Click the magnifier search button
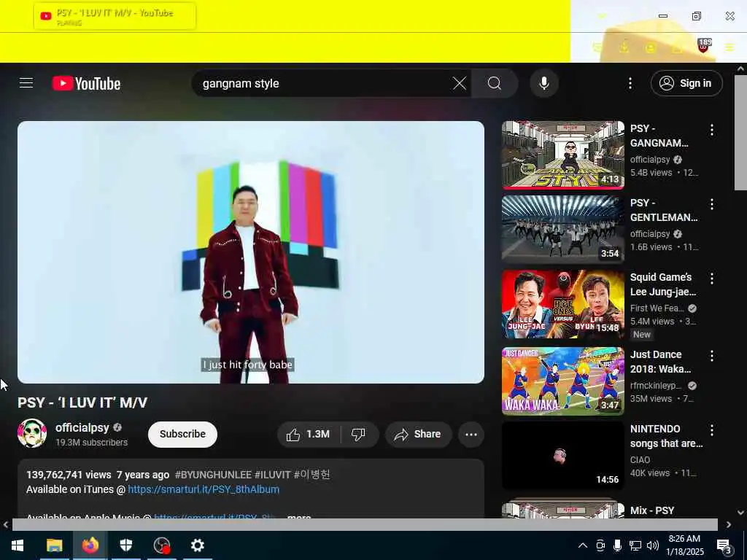 [495, 83]
